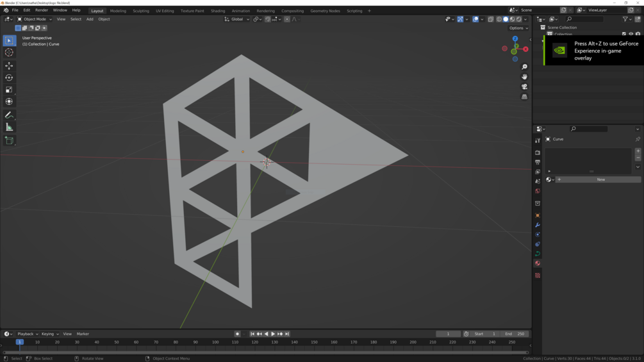
Task: Play the animation forward
Action: pyautogui.click(x=273, y=334)
